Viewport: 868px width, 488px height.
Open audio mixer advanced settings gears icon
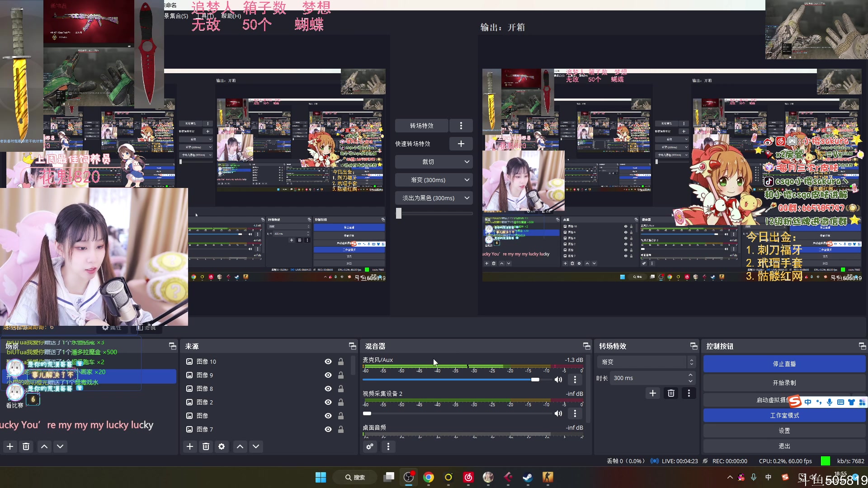click(x=370, y=446)
